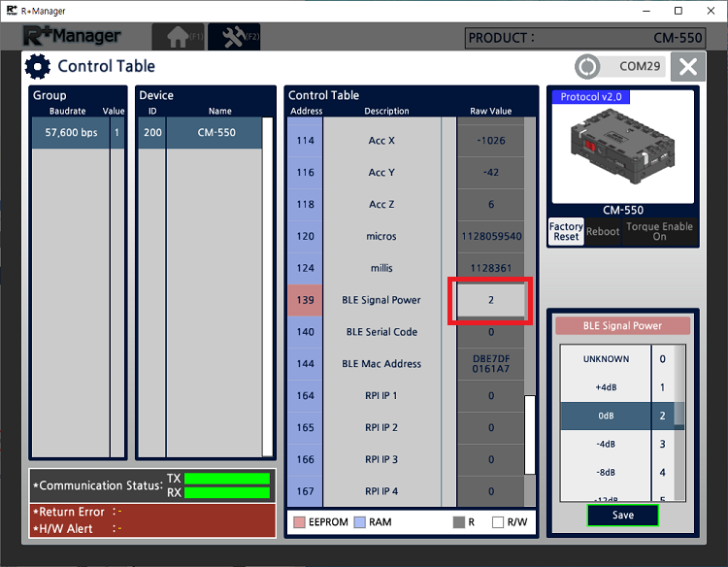Click the Control Table vertical scrollbar thumb
This screenshot has height=567, width=728.
point(529,434)
